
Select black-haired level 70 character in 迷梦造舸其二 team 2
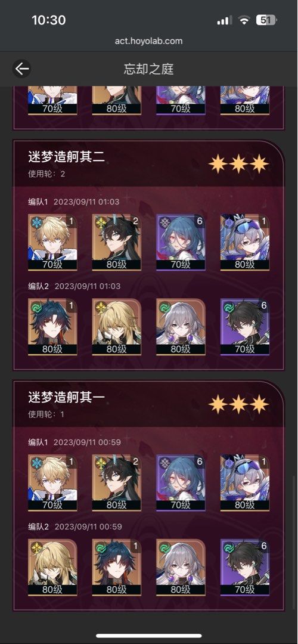[x=244, y=327]
